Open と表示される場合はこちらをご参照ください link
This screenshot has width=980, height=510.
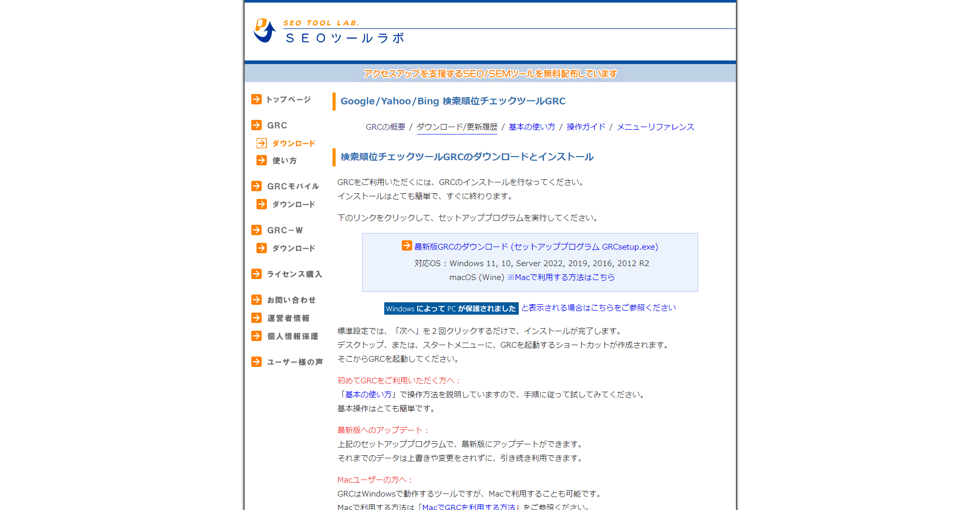point(598,308)
